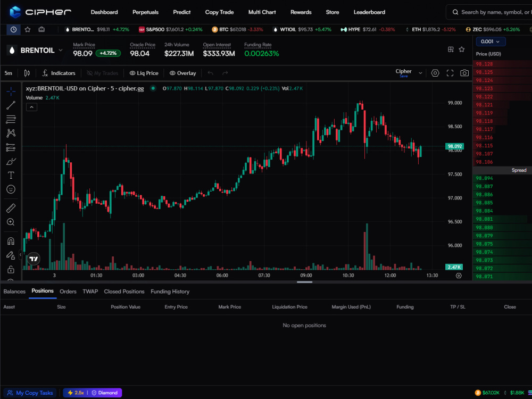
Task: Open the emoji icons tool
Action: point(11,189)
